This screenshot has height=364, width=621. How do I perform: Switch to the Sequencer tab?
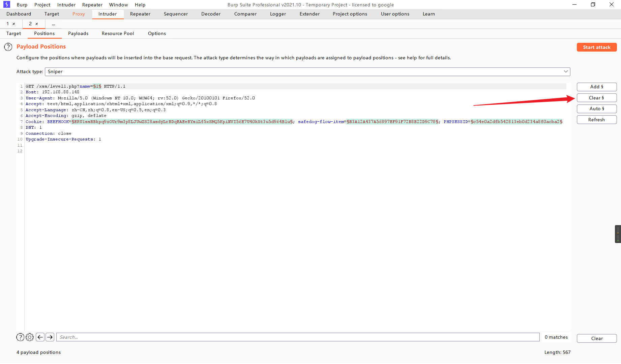[x=176, y=14]
